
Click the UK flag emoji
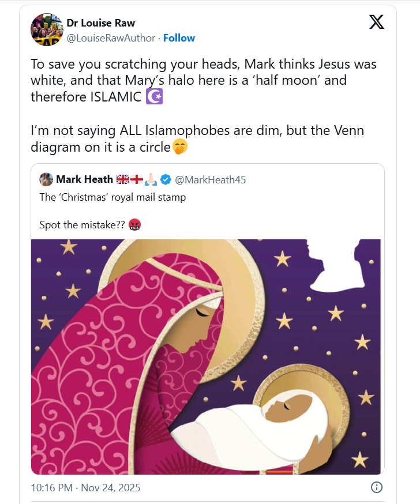click(123, 180)
